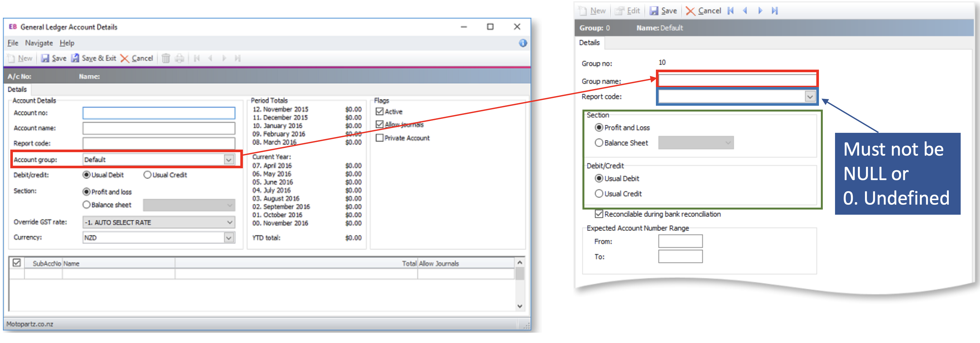Save the General Ledger account
The width and height of the screenshot is (980, 343).
coord(54,58)
